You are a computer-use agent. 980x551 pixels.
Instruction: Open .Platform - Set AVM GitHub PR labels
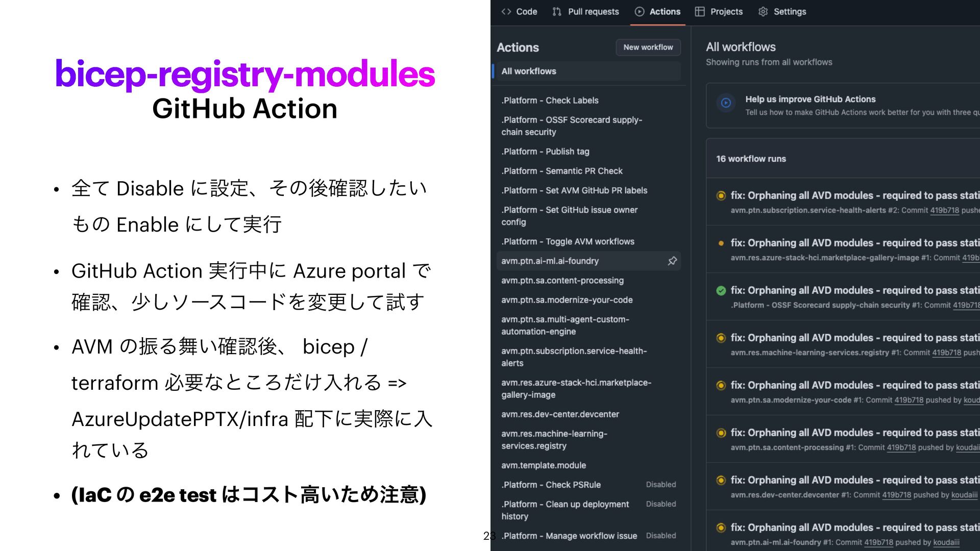coord(574,190)
